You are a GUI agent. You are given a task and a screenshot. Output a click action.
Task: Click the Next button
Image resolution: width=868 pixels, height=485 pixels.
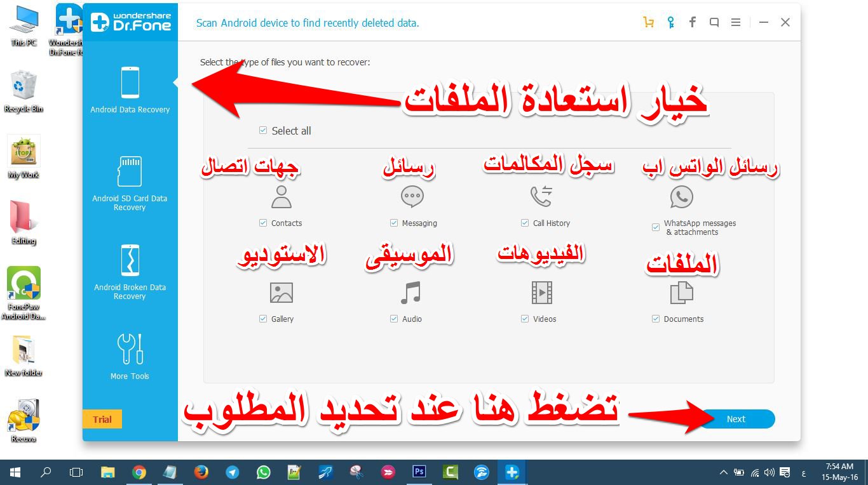click(736, 419)
